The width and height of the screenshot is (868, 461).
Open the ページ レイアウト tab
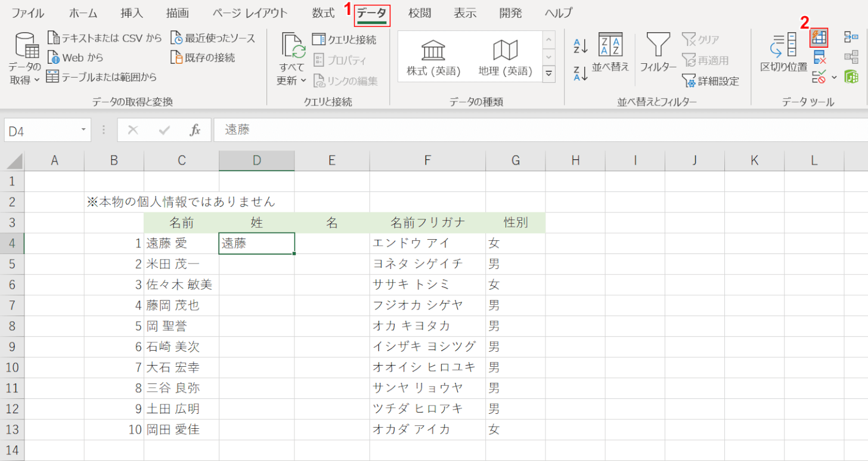[250, 13]
